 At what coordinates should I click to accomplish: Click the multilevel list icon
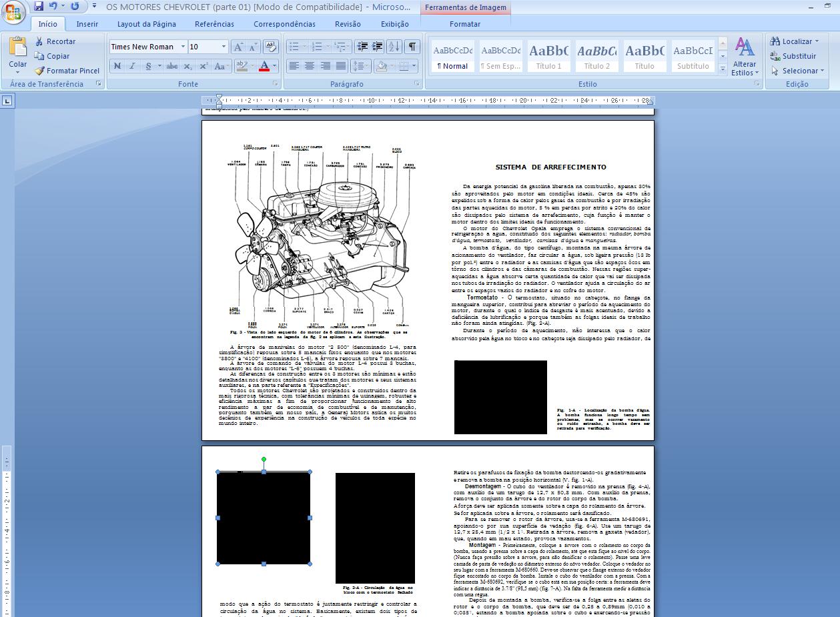[342, 47]
